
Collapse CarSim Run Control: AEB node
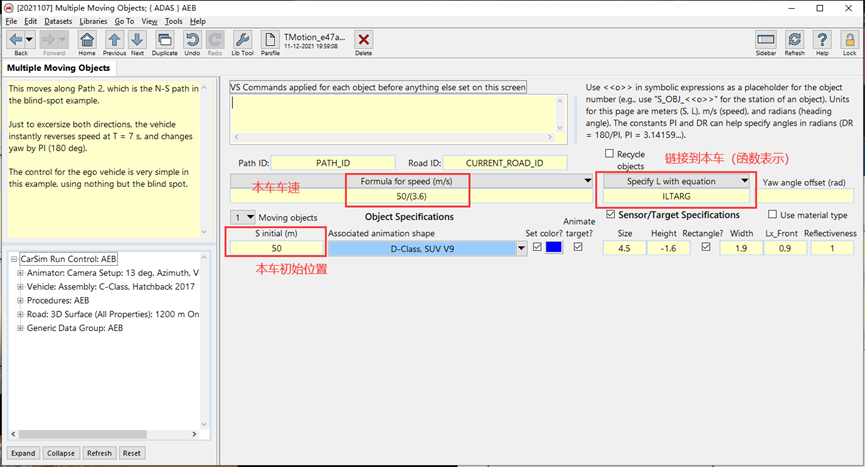14,259
